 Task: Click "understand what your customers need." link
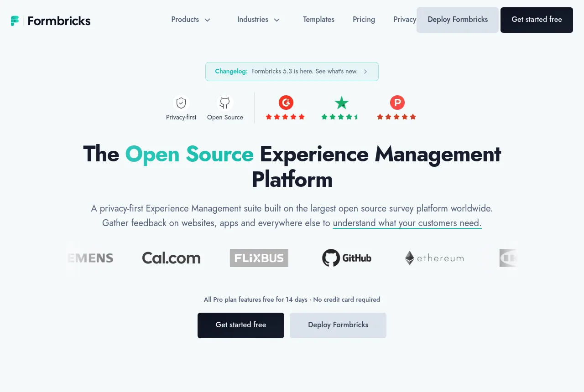coord(407,223)
